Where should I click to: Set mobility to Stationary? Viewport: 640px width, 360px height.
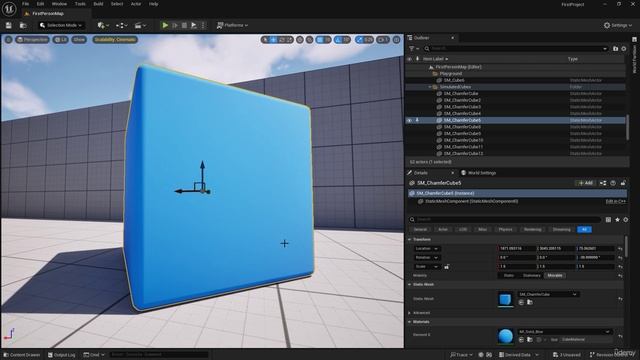[532, 276]
